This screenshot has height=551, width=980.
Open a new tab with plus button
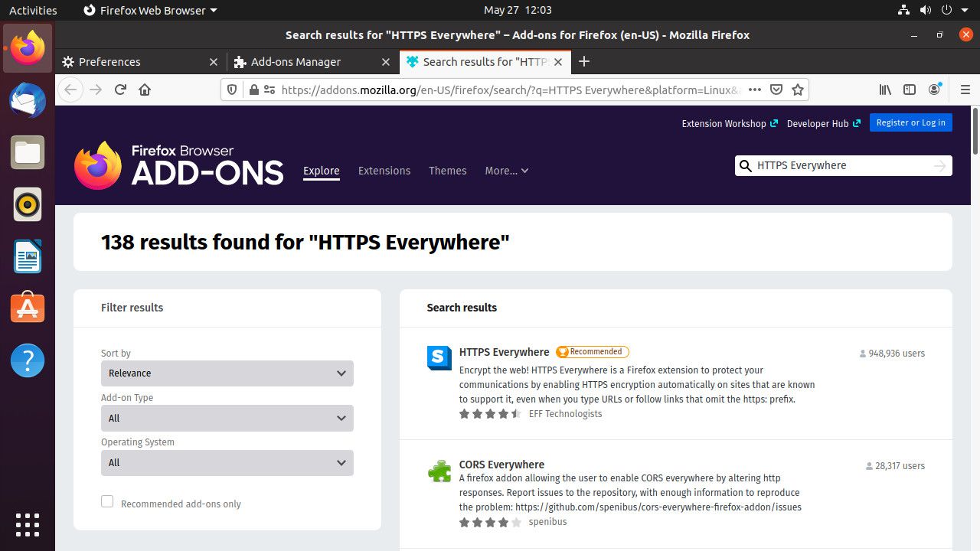coord(584,61)
